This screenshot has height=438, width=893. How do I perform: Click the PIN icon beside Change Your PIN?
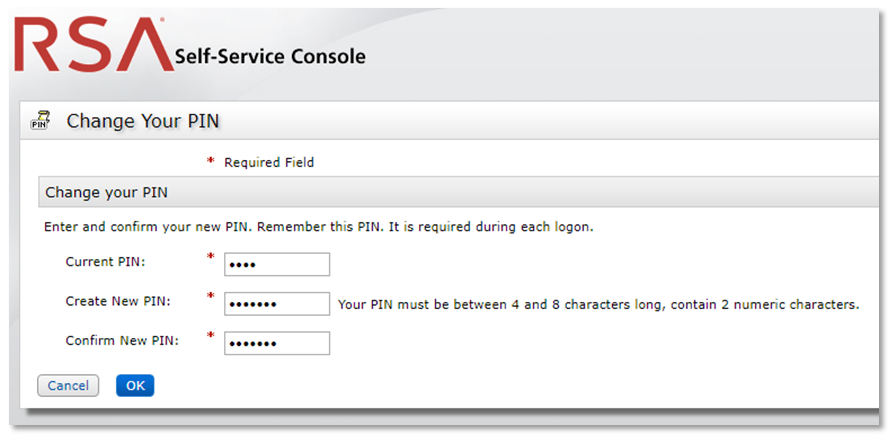(x=40, y=121)
